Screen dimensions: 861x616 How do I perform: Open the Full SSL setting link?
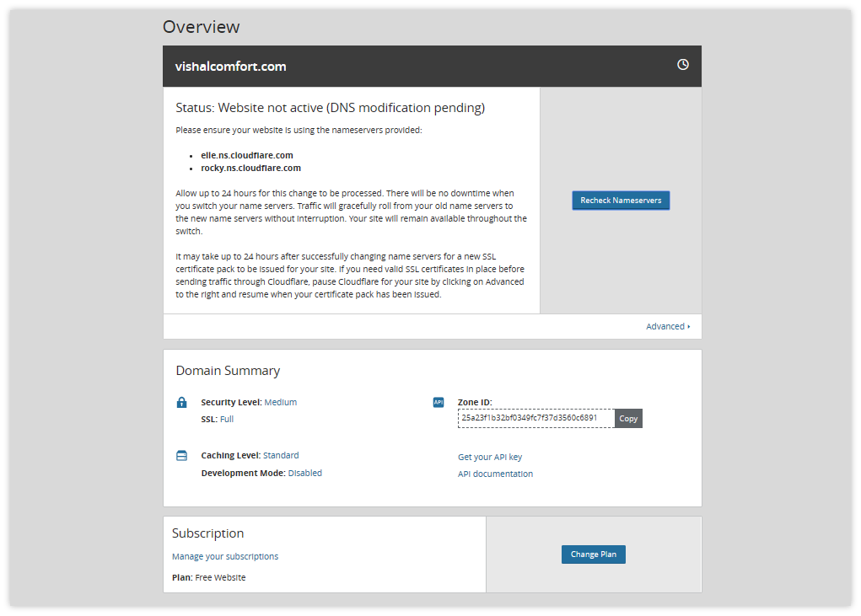[x=227, y=419]
